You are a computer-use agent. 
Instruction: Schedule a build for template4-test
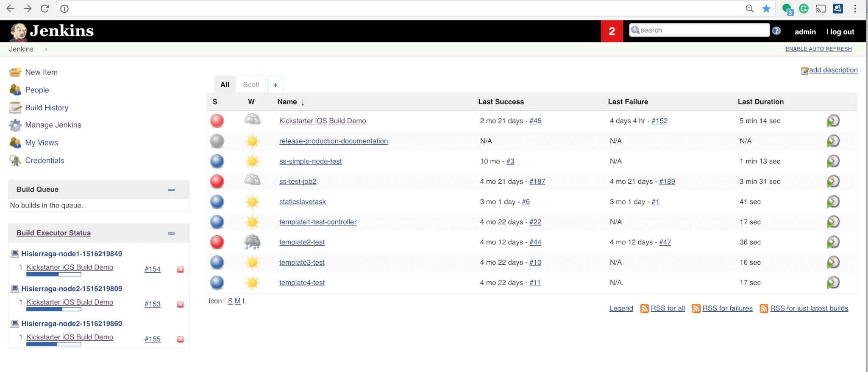click(x=833, y=282)
